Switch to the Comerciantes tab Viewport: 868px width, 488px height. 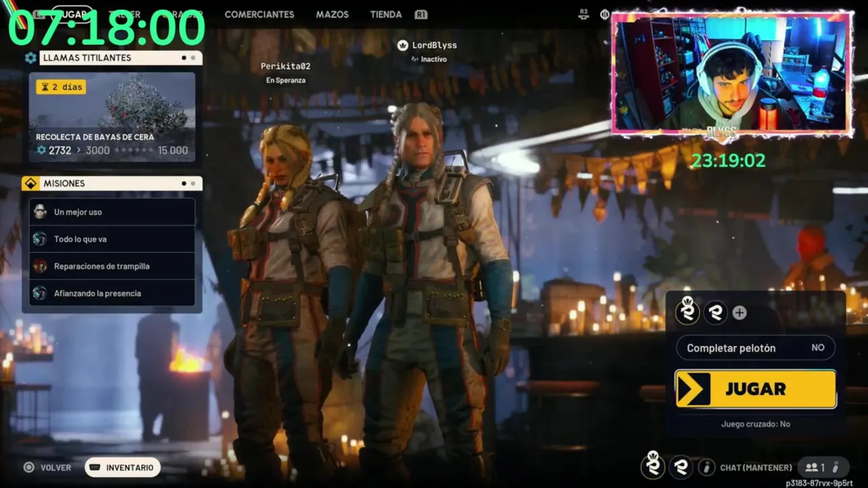pyautogui.click(x=259, y=14)
